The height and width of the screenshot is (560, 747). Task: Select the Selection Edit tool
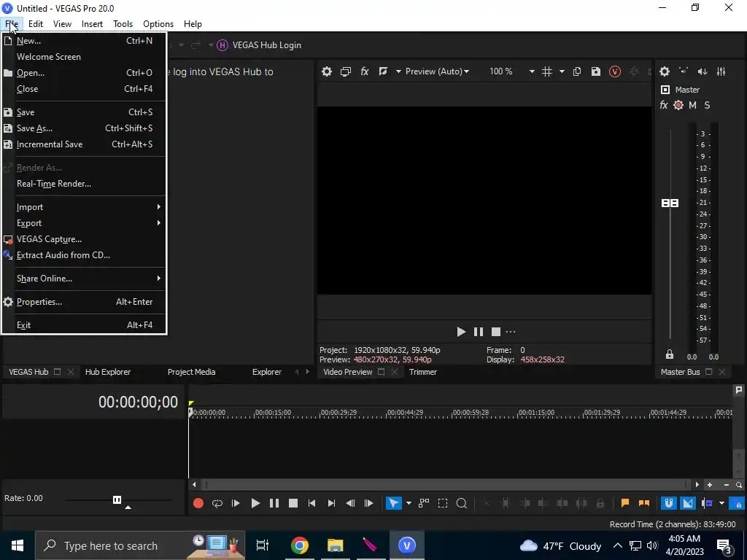click(x=443, y=503)
